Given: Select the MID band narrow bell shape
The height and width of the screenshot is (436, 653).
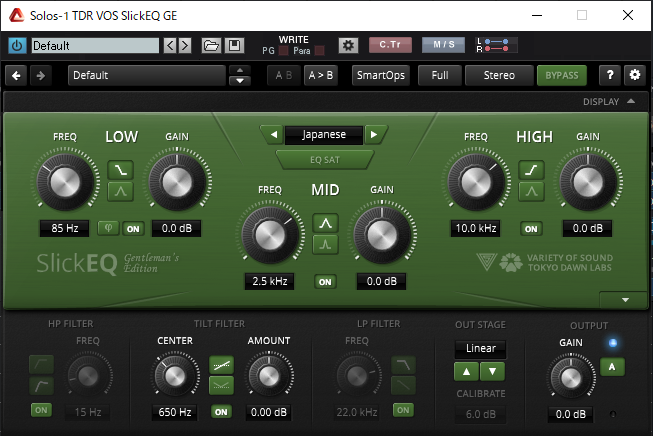Looking at the screenshot, I should tap(325, 244).
